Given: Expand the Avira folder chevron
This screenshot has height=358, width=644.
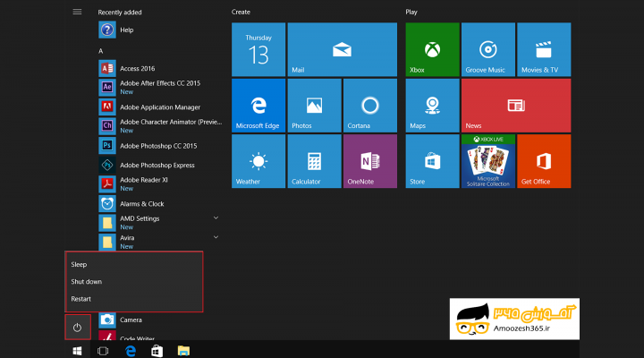Looking at the screenshot, I should [x=216, y=237].
